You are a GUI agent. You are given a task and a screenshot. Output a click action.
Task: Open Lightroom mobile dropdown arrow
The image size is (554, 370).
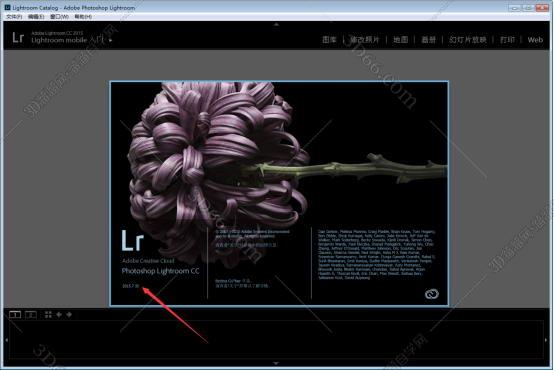(x=111, y=41)
